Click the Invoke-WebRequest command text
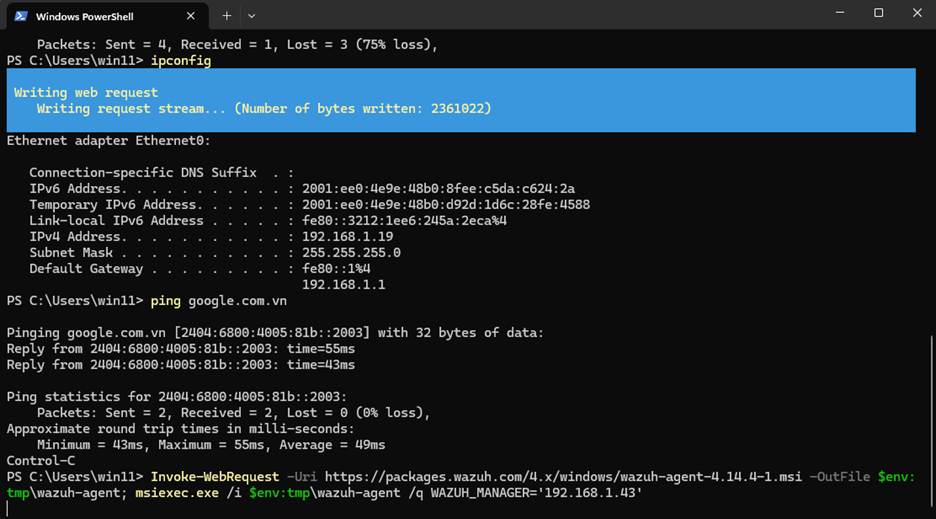This screenshot has width=936, height=519. [215, 477]
